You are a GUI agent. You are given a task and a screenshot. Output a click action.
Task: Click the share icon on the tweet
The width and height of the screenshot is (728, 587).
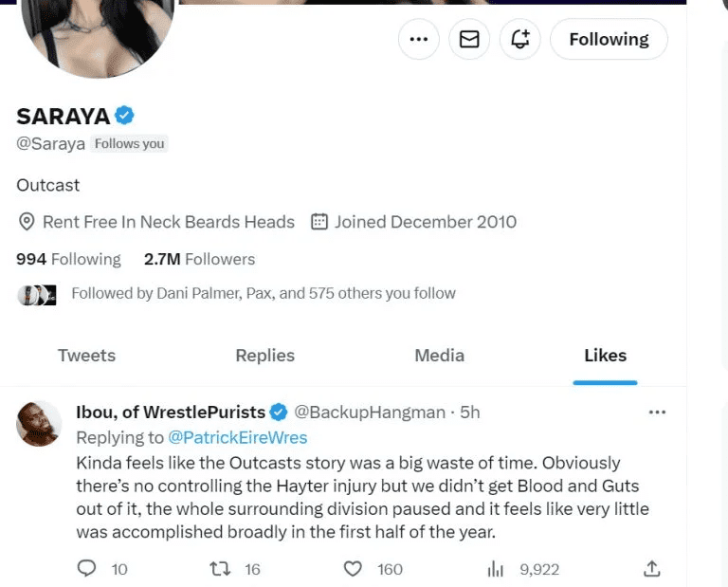651,569
